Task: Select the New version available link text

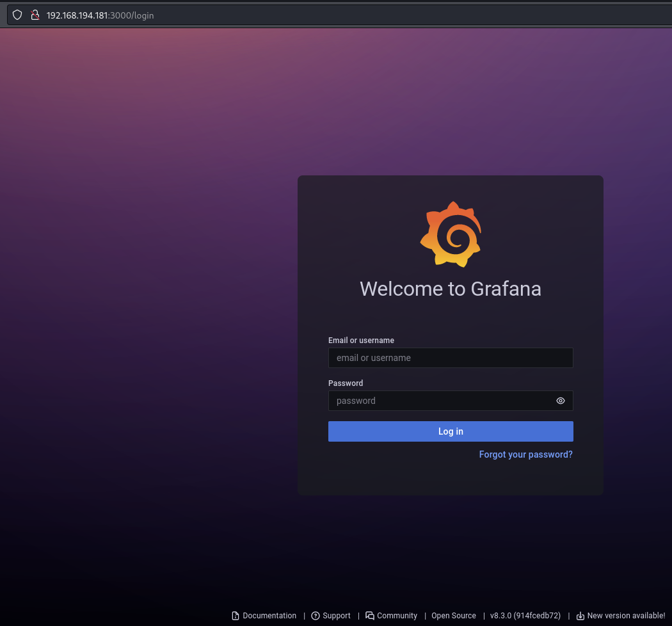Action: click(626, 616)
